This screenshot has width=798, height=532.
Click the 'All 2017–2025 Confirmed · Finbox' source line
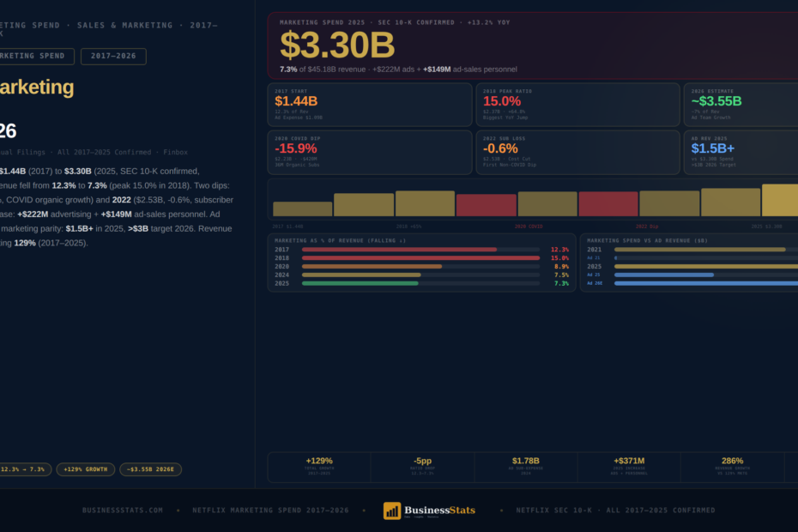pos(123,152)
